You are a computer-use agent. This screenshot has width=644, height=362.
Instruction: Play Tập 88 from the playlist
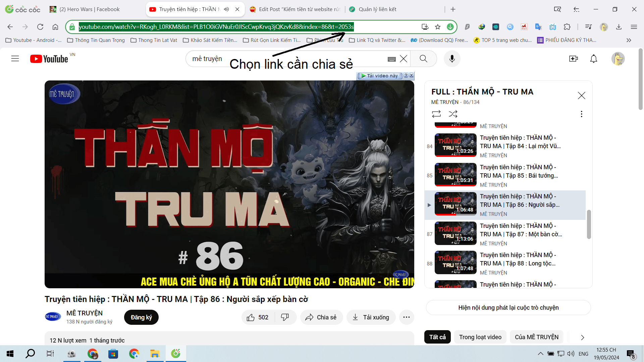pos(505,263)
